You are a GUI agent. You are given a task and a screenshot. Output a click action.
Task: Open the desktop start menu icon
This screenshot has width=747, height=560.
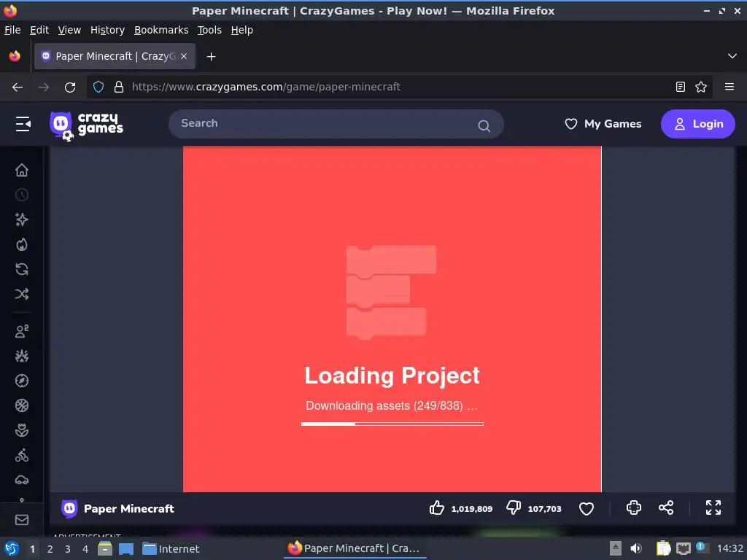click(12, 548)
